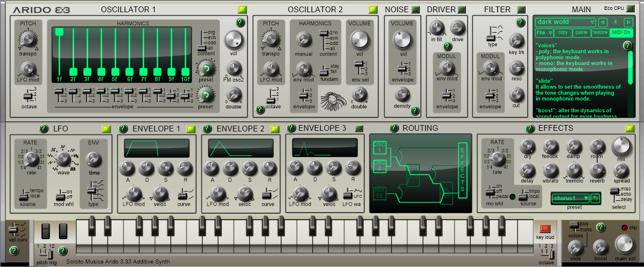This screenshot has height=267, width=644.
Task: Click the Effects reverb knob
Action: (597, 169)
